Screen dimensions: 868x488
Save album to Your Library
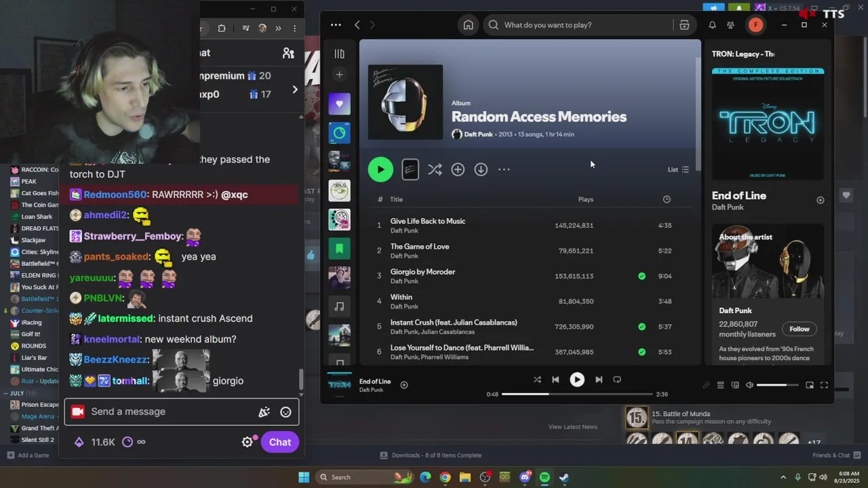click(x=458, y=169)
